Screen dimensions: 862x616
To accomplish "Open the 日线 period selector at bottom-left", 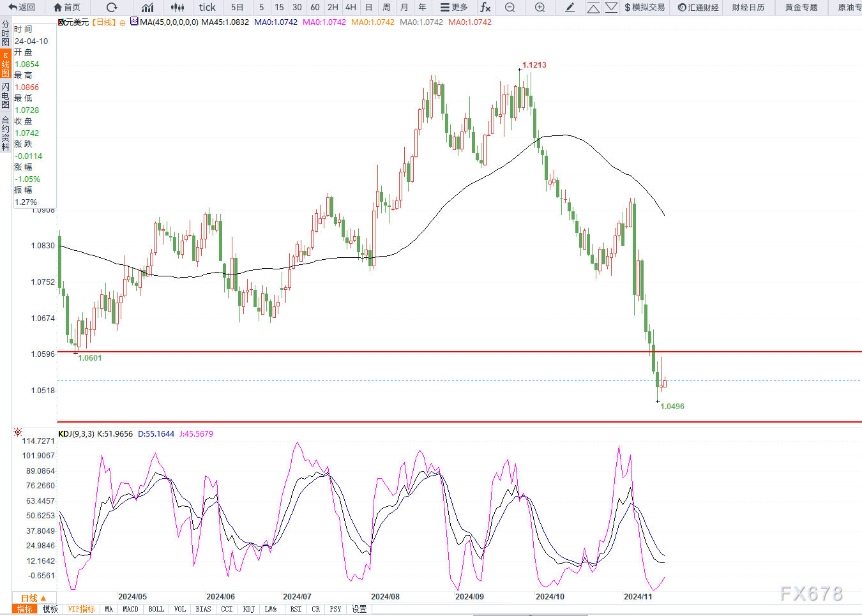I will pyautogui.click(x=33, y=598).
